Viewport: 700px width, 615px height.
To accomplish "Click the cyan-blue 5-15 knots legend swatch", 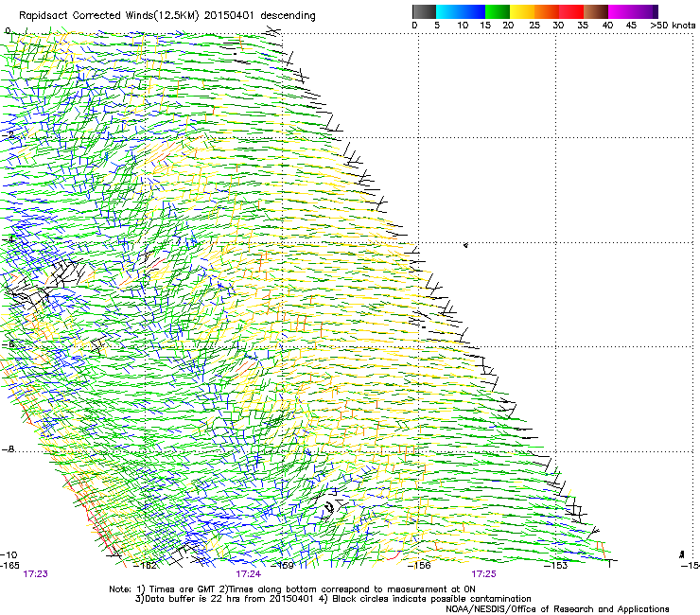I will tap(461, 11).
